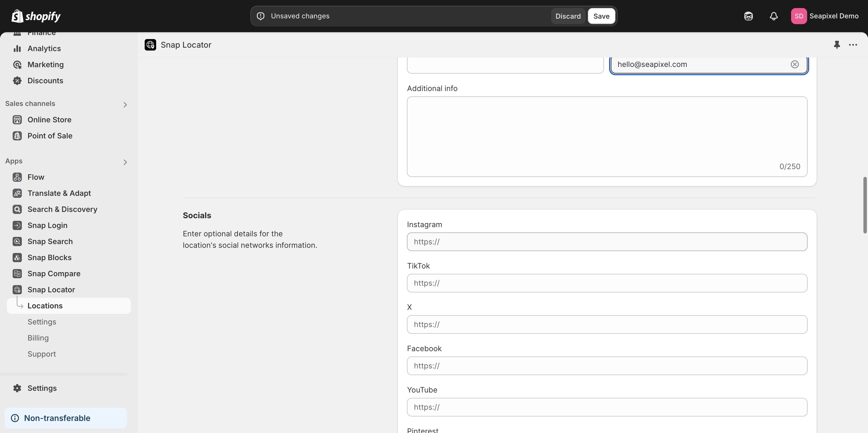The width and height of the screenshot is (868, 433).
Task: Open the Discounts page
Action: point(45,80)
